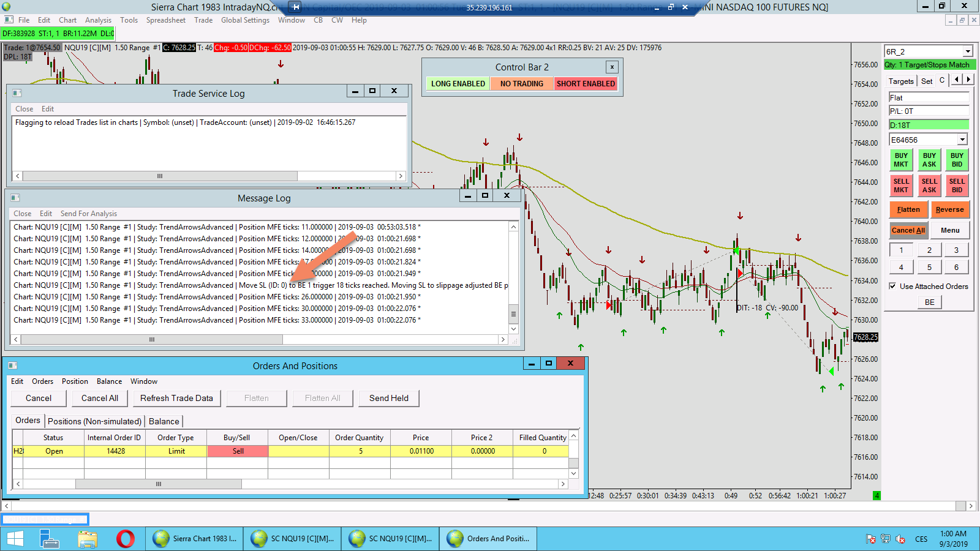Minimize the Trade Service Log window

coord(355,91)
